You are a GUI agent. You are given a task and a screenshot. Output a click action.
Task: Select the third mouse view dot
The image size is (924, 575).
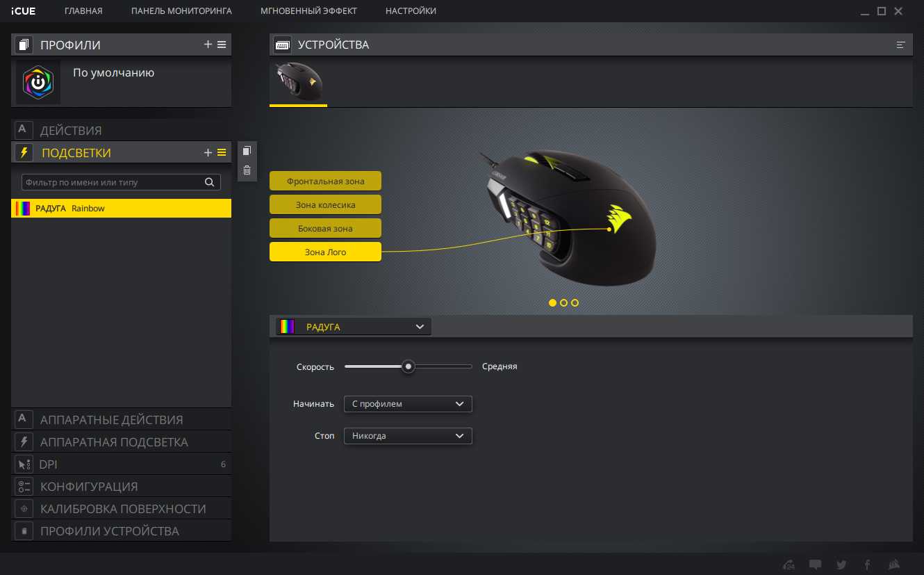click(x=575, y=302)
